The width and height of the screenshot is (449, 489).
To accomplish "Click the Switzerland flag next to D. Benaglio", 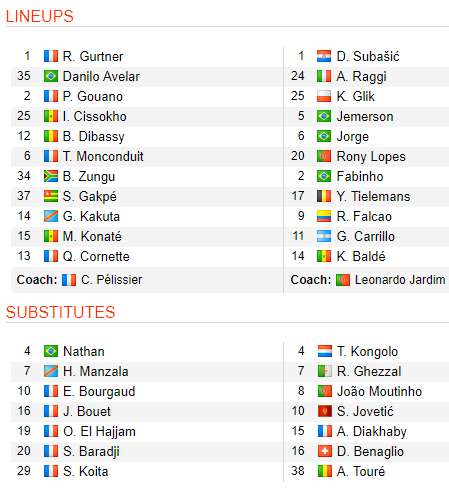I will pos(325,451).
